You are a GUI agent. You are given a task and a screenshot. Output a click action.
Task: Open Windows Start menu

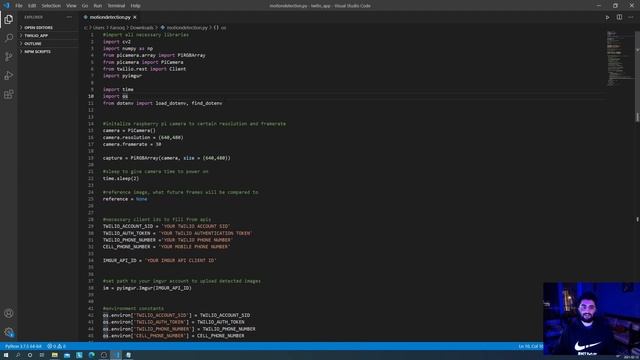[6, 355]
